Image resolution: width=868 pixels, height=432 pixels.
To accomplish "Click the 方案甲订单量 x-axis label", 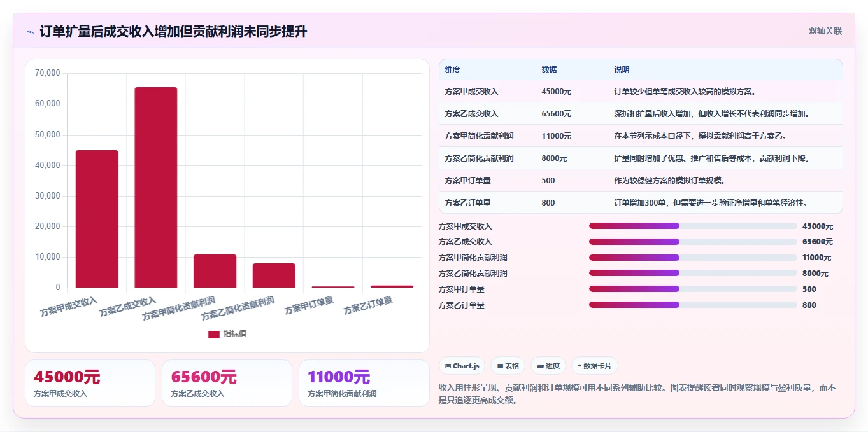I will coord(309,305).
